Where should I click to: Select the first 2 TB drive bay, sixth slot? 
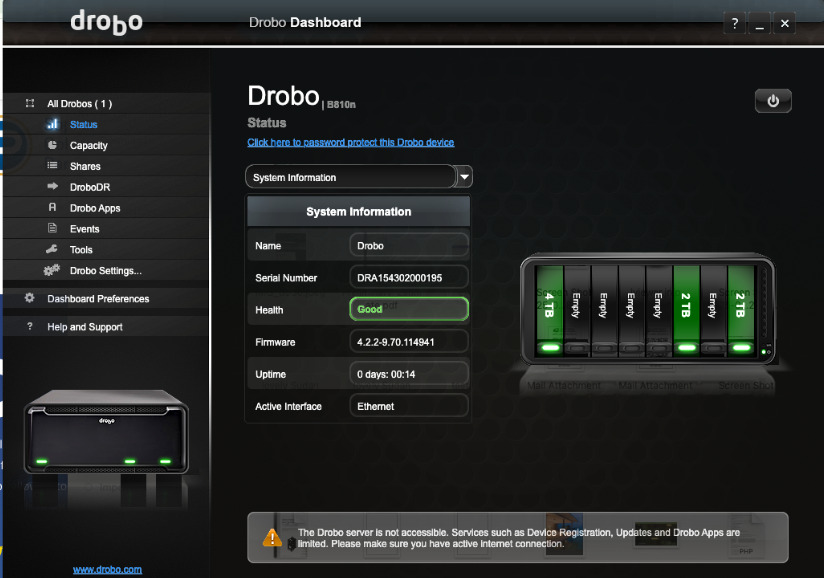coord(686,311)
